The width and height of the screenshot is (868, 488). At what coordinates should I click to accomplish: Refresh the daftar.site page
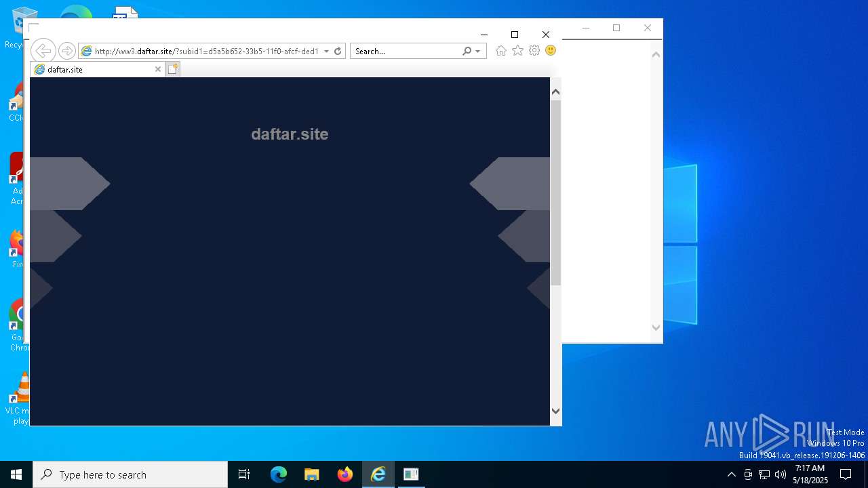click(x=338, y=51)
